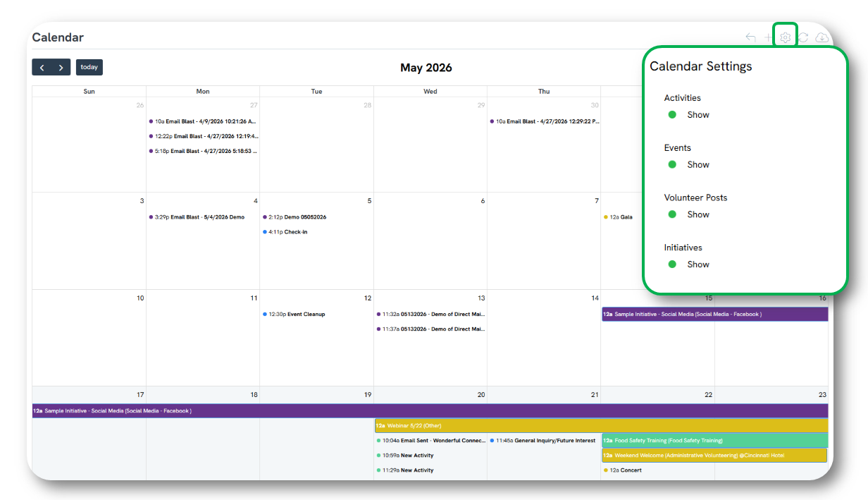The height and width of the screenshot is (500, 868).
Task: Click the Wed column header
Action: [430, 92]
